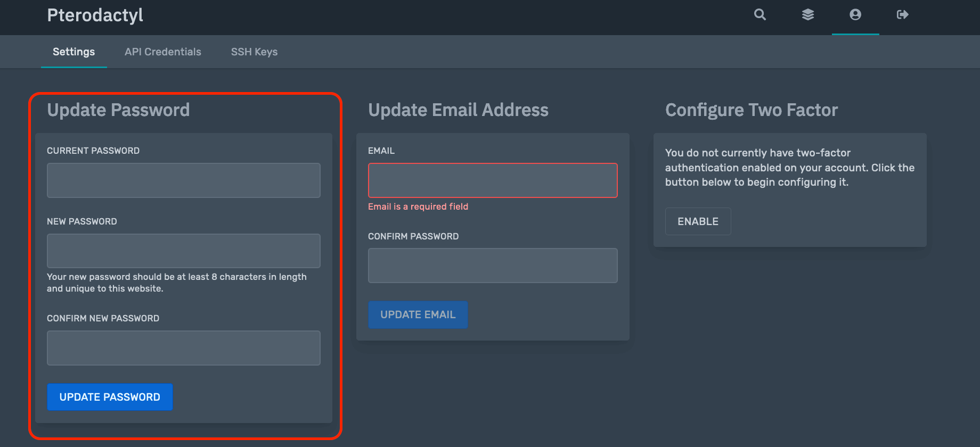Open the servers dashboard layers icon
Image resolution: width=980 pixels, height=447 pixels.
(x=808, y=15)
